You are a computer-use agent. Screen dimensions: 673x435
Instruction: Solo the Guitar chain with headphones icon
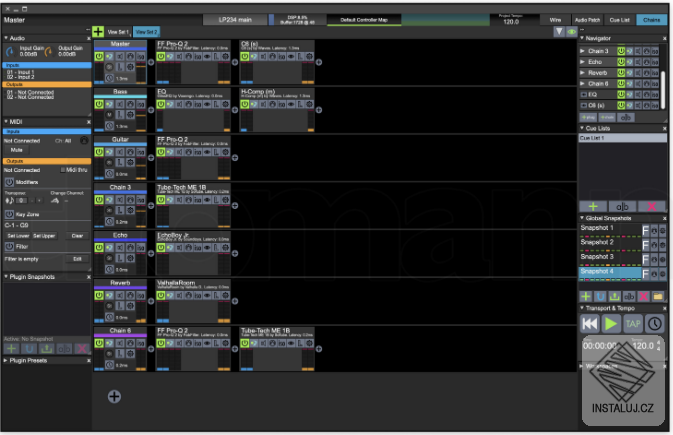130,152
